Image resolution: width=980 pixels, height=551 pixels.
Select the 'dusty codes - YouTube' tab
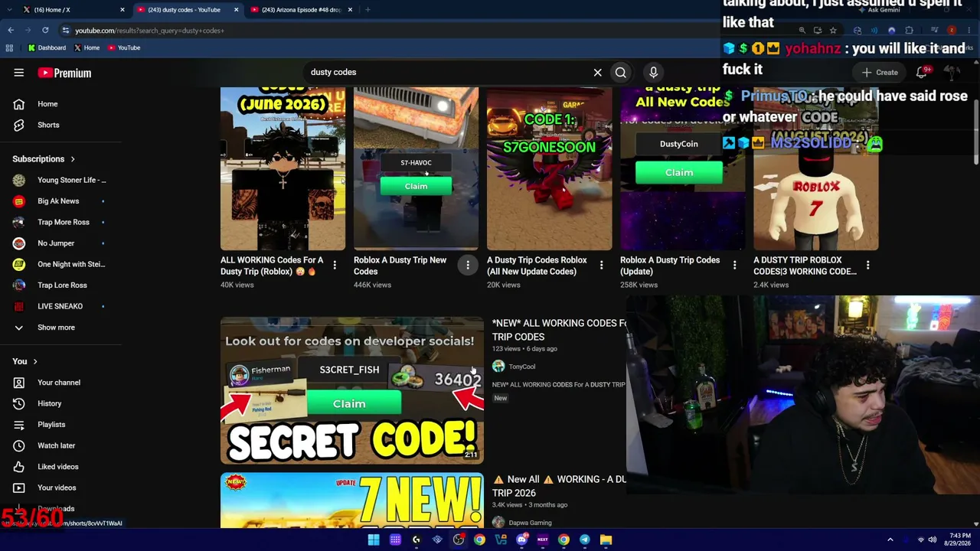coord(188,10)
